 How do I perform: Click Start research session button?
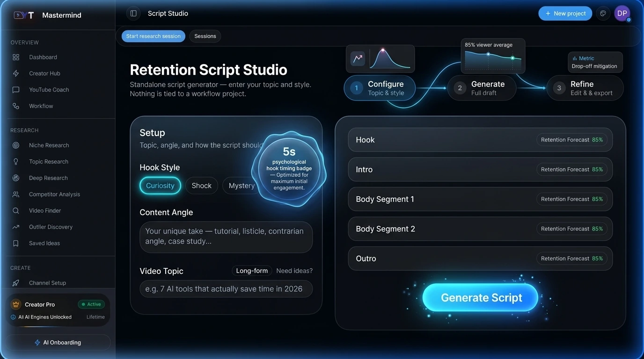tap(153, 36)
